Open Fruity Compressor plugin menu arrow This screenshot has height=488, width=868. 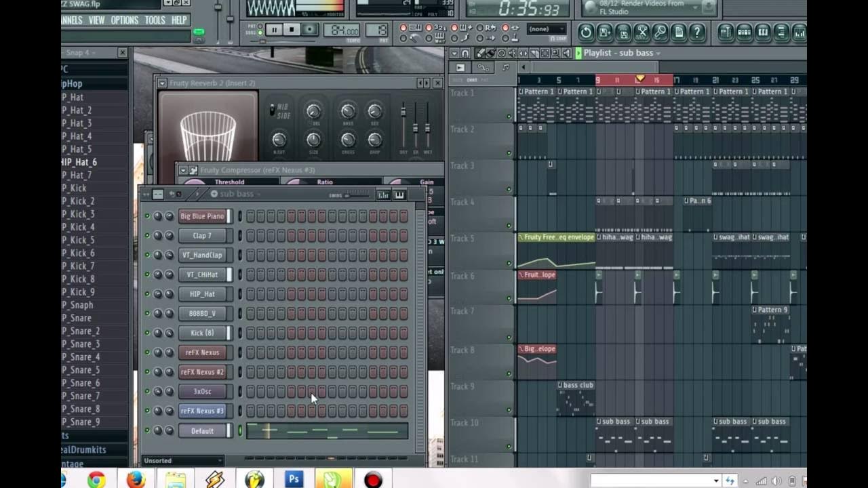182,170
